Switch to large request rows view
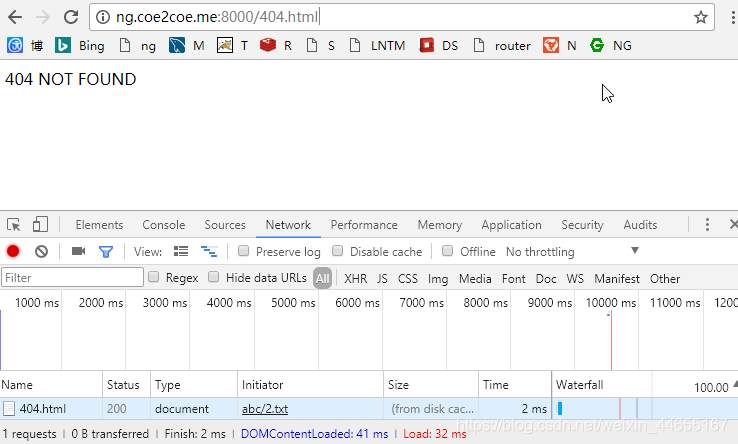Image resolution: width=738 pixels, height=444 pixels. [181, 251]
